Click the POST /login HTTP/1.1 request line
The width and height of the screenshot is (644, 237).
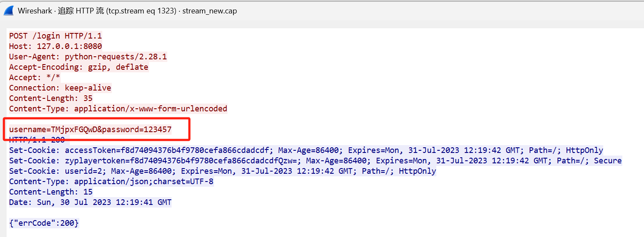(x=55, y=36)
